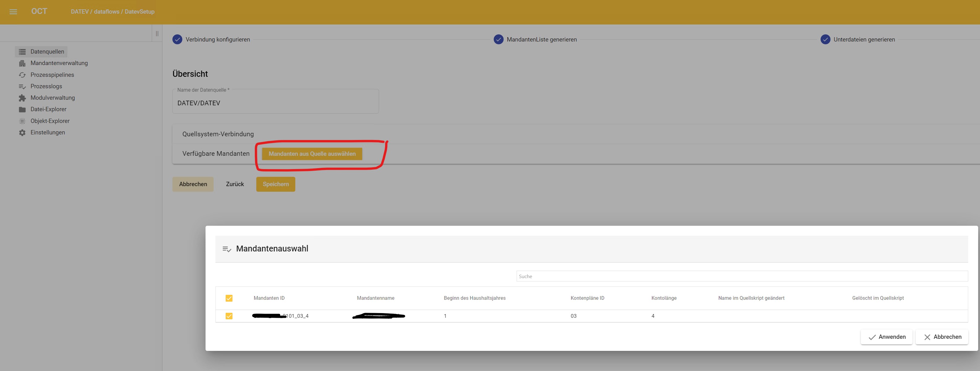
Task: Click the Einstellungen gear icon
Action: [23, 133]
